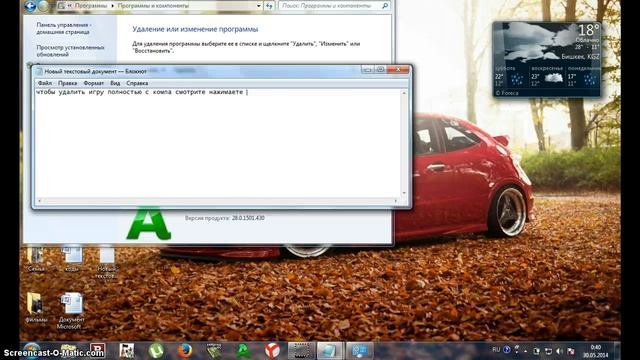Click the green A app in taskbar
Viewport: 640px width, 360px height.
pyautogui.click(x=243, y=351)
